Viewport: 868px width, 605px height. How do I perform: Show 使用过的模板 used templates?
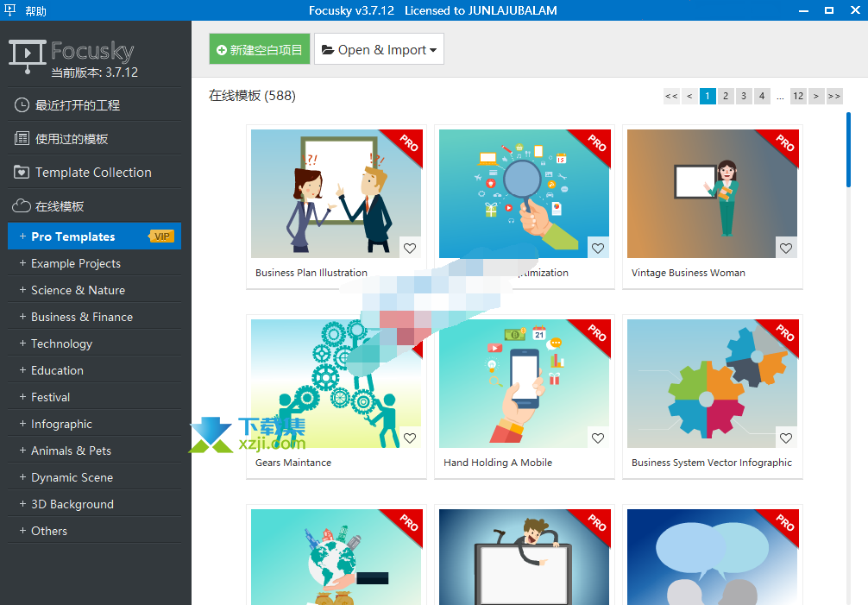[x=95, y=138]
